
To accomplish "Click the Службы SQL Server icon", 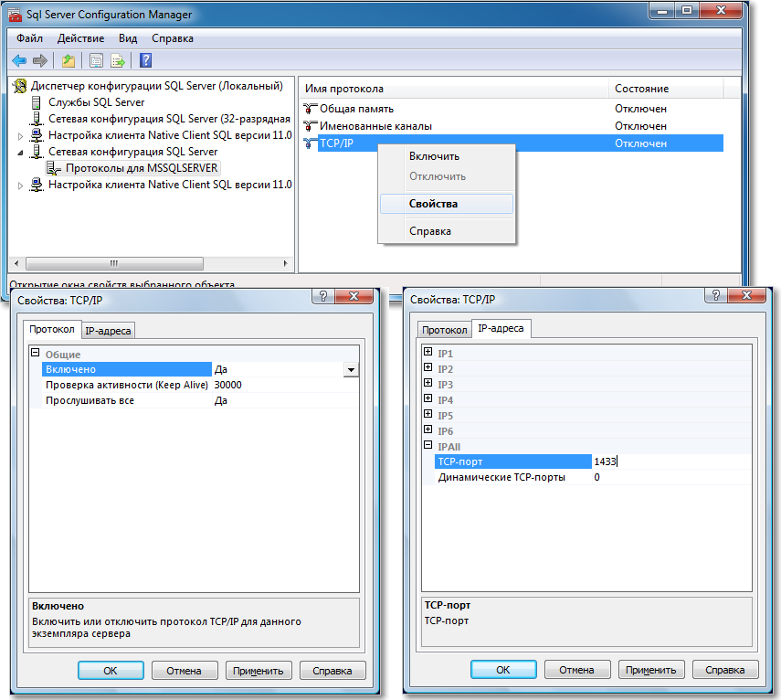I will [x=36, y=102].
